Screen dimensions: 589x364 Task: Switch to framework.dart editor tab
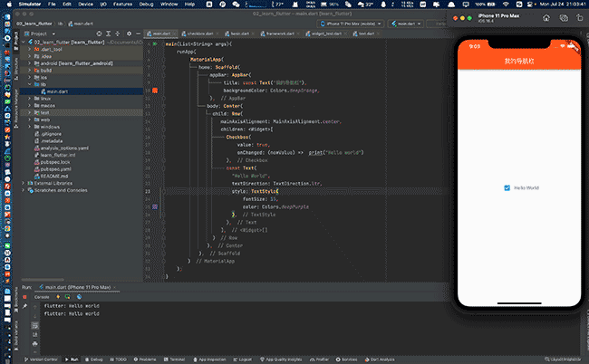[x=278, y=34]
